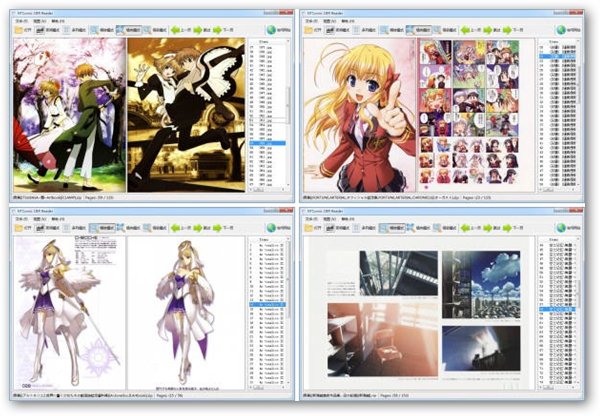The height and width of the screenshot is (416, 600).
Task: Open folder icon in bottom-right window toolbar
Action: (x=309, y=228)
